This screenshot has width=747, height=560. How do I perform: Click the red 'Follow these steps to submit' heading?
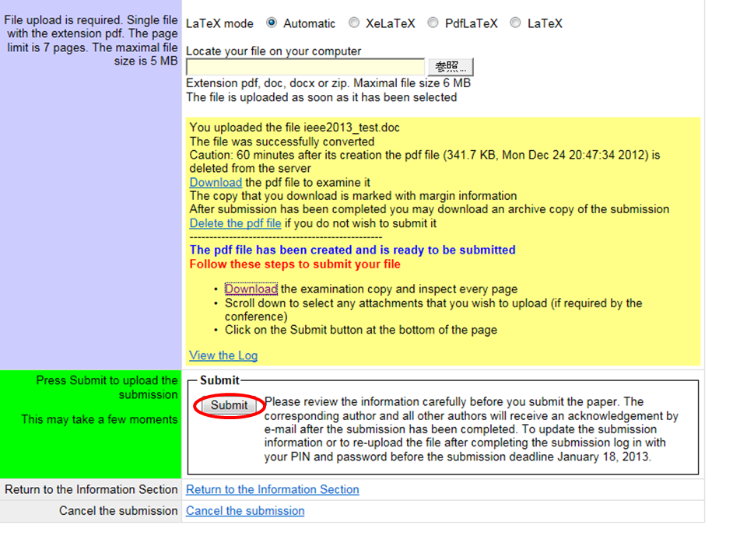[x=295, y=264]
